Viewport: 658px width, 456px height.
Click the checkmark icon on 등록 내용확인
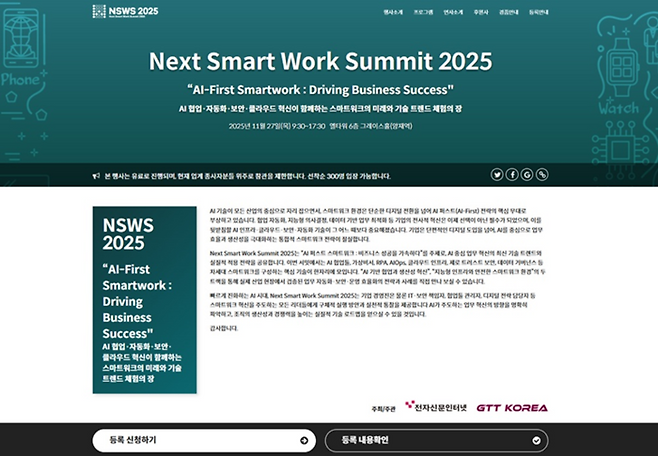coord(537,439)
